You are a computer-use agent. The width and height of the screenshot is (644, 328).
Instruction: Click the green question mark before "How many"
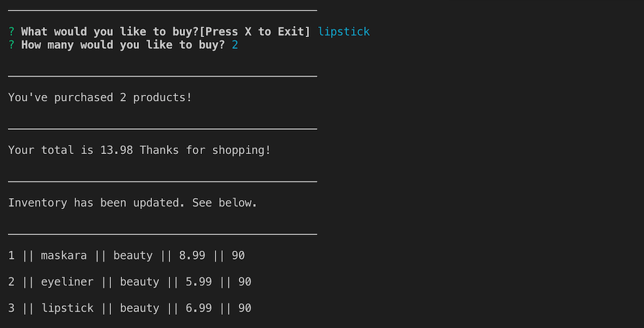click(12, 45)
